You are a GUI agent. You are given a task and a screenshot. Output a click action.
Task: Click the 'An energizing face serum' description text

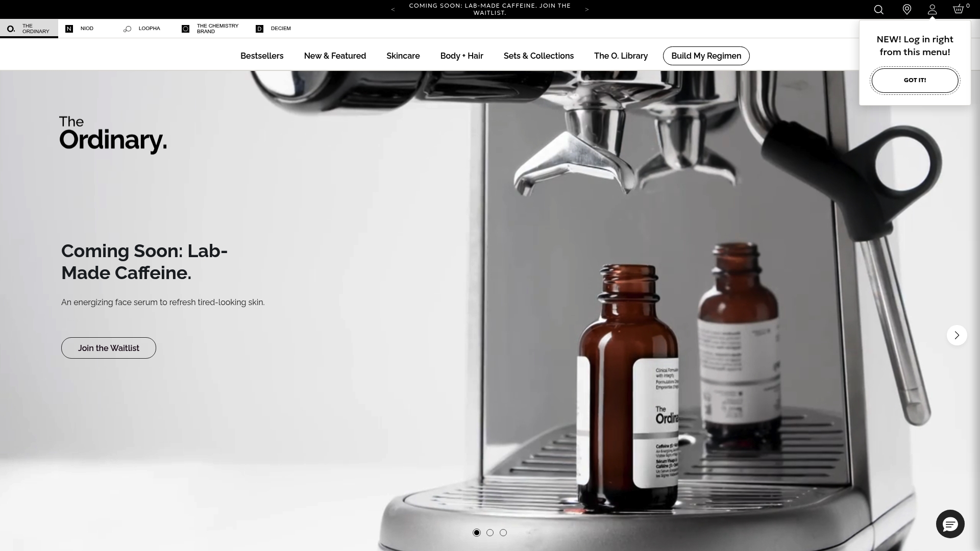tap(163, 303)
